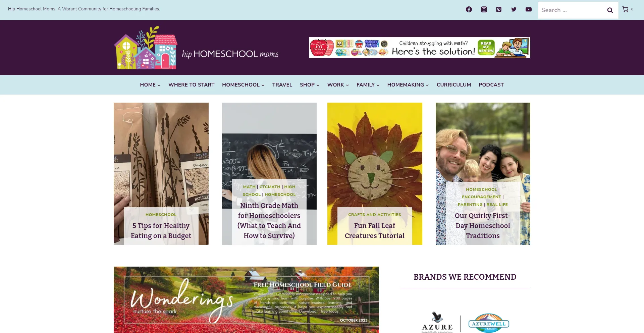Expand the Homeschool menu dropdown
The height and width of the screenshot is (333, 644).
click(x=243, y=85)
